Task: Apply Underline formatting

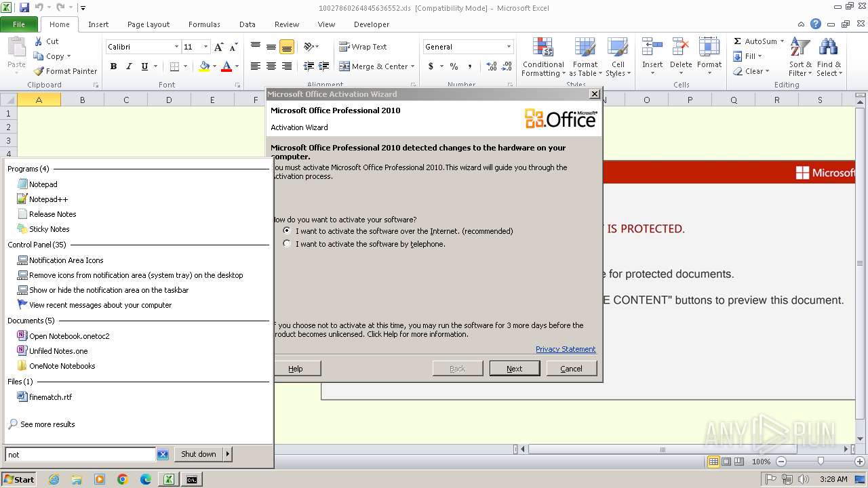Action: [144, 66]
